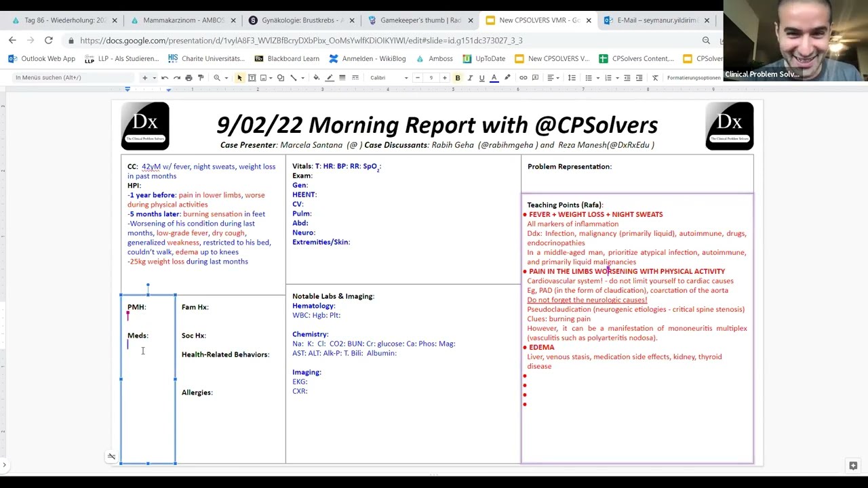Screen dimensions: 868x488
Task: Click the Charite Universitäts bookmark
Action: 207,59
